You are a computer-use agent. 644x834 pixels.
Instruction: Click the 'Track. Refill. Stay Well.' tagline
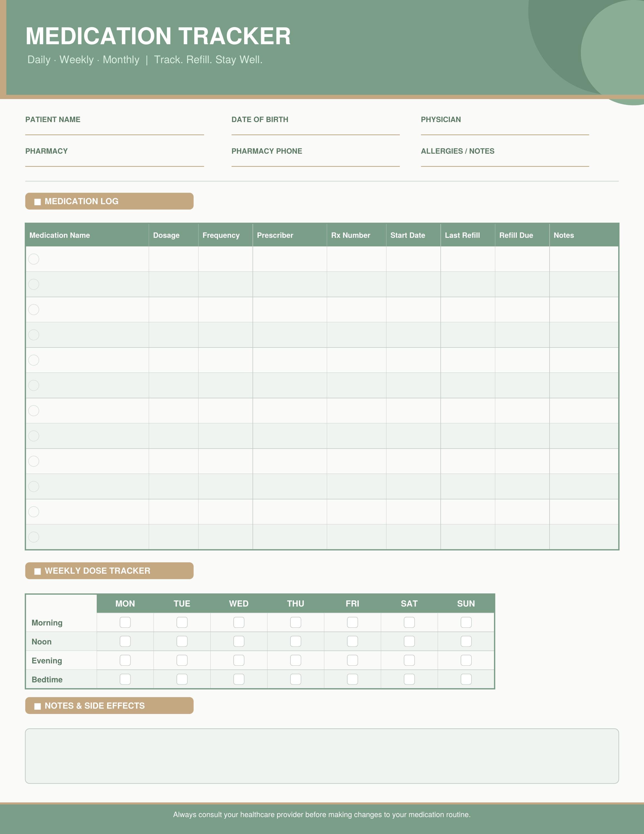pyautogui.click(x=208, y=59)
